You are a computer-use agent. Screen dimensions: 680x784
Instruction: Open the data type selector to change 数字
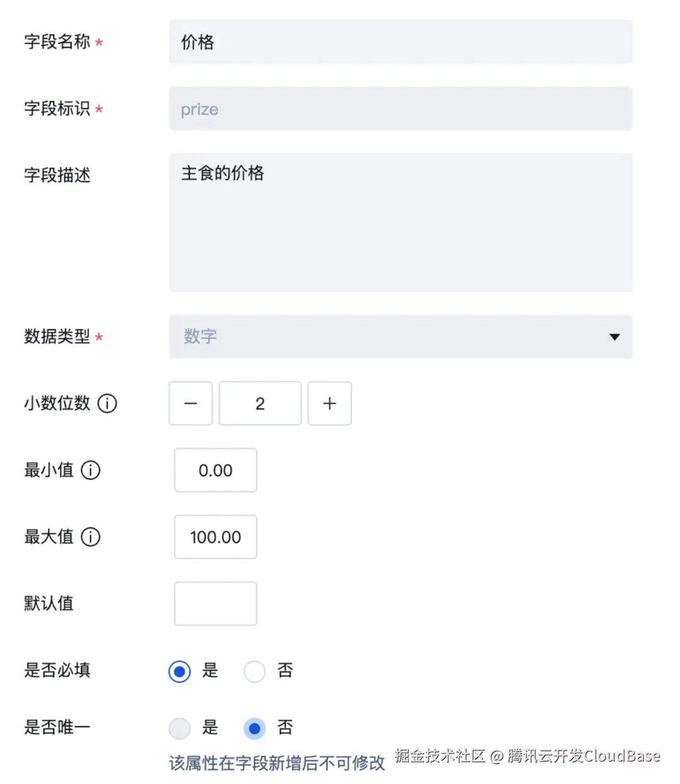pyautogui.click(x=400, y=337)
